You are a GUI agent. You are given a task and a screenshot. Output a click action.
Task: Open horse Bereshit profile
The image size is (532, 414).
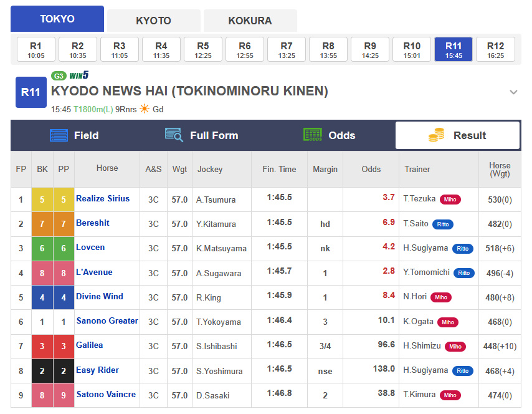click(93, 223)
